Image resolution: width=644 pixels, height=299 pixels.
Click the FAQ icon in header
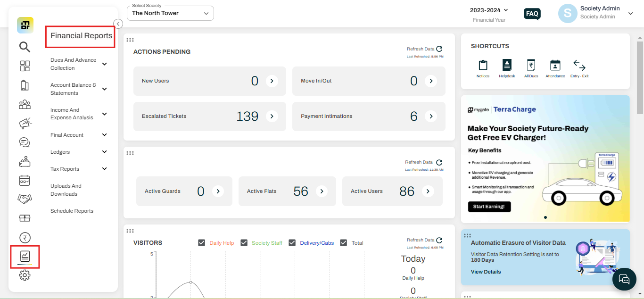point(532,14)
